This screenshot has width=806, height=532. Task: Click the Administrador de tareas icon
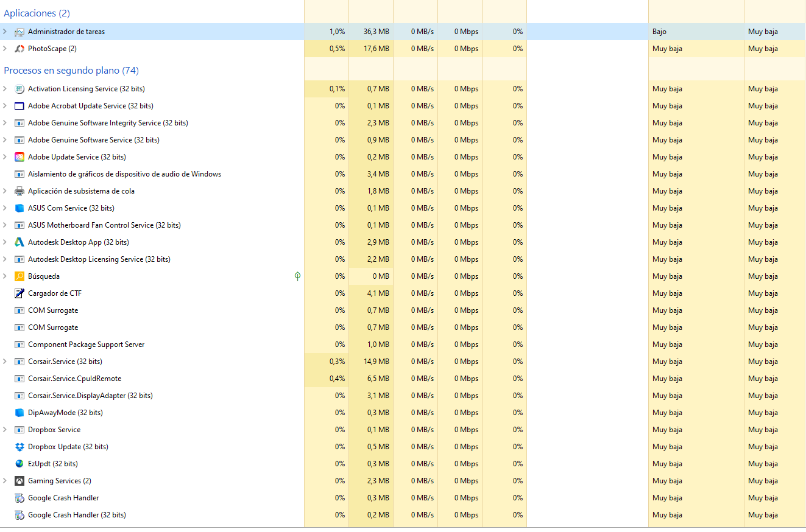coord(19,32)
